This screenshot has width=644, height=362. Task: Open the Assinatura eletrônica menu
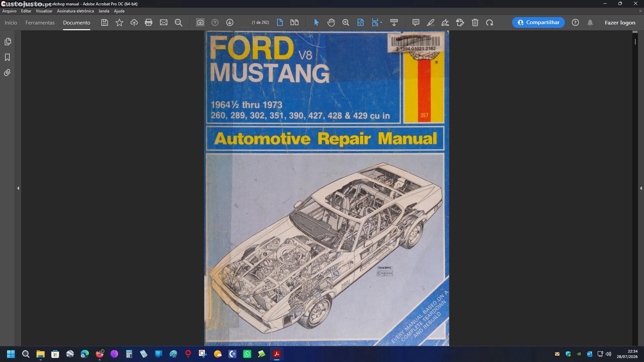tap(75, 11)
